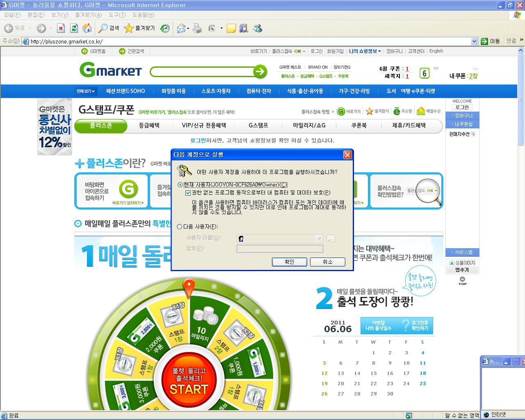Click the 패션·브랜드SOHO category
525x420 pixels.
(x=126, y=91)
